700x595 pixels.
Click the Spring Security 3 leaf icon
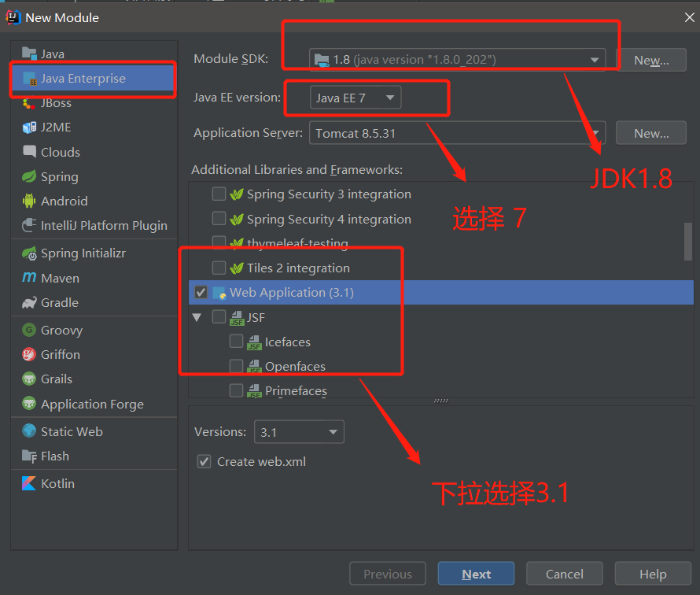tap(237, 194)
